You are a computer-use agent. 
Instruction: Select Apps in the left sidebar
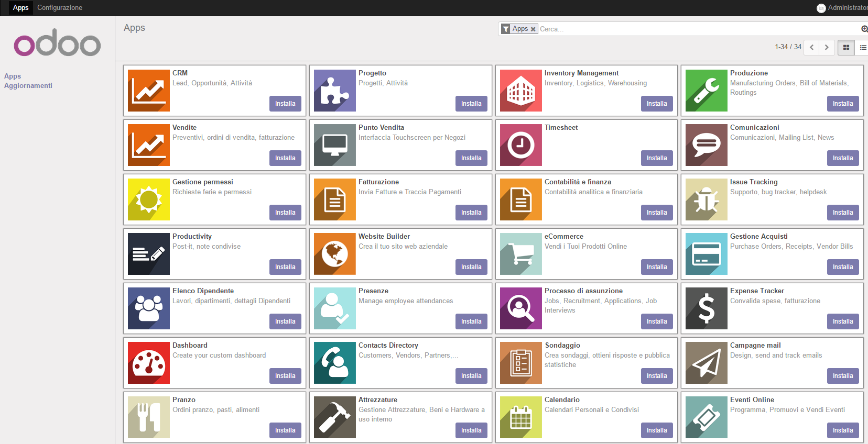[13, 76]
